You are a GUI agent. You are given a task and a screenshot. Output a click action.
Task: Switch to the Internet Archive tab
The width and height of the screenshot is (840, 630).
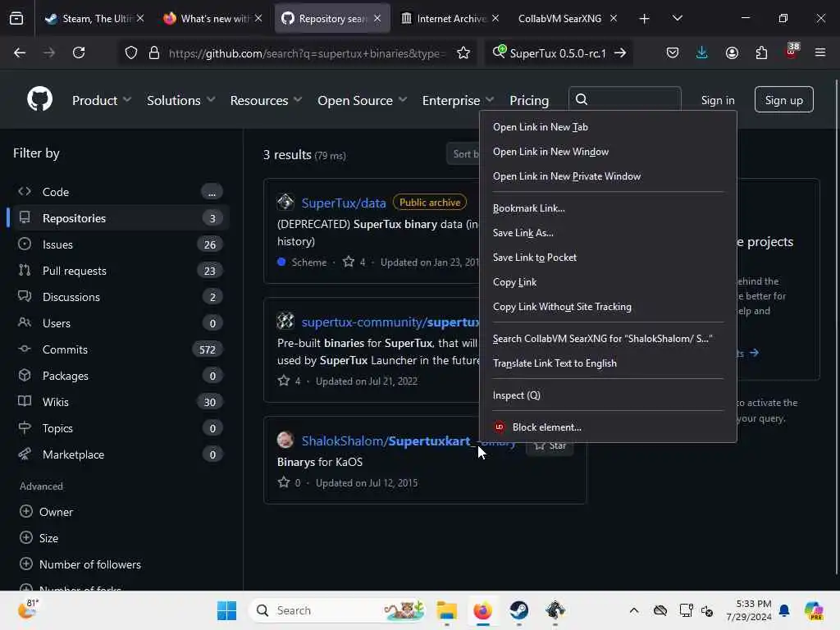tap(449, 18)
